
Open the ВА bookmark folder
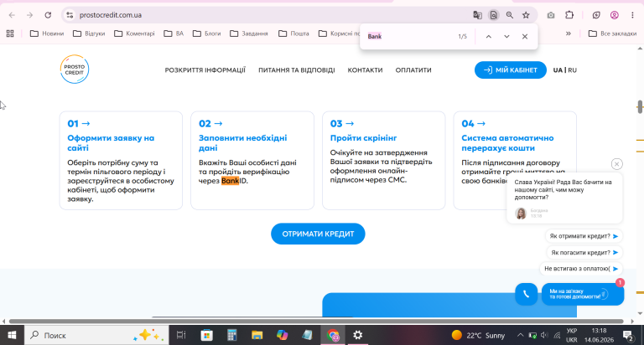[174, 33]
